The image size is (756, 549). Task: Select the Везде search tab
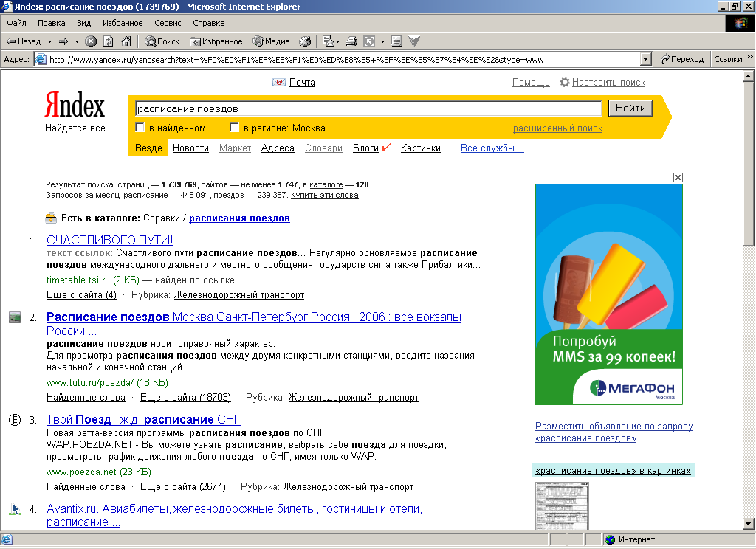(148, 148)
